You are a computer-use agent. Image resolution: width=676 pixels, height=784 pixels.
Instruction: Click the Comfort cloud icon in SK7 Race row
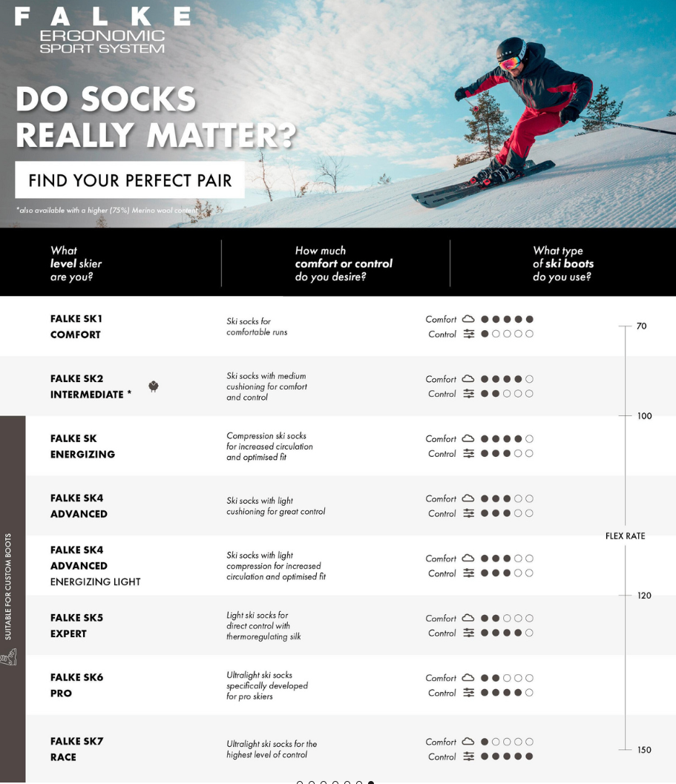tap(468, 742)
